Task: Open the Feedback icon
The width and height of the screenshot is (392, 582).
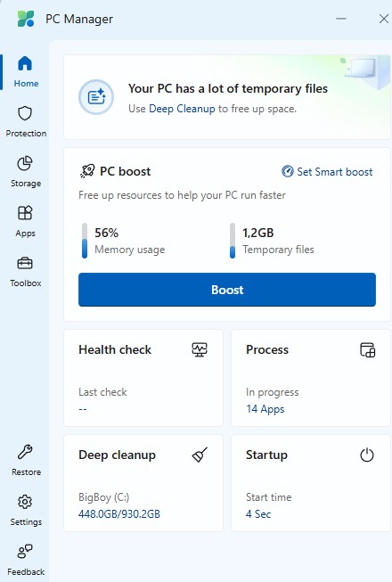Action: (25, 552)
